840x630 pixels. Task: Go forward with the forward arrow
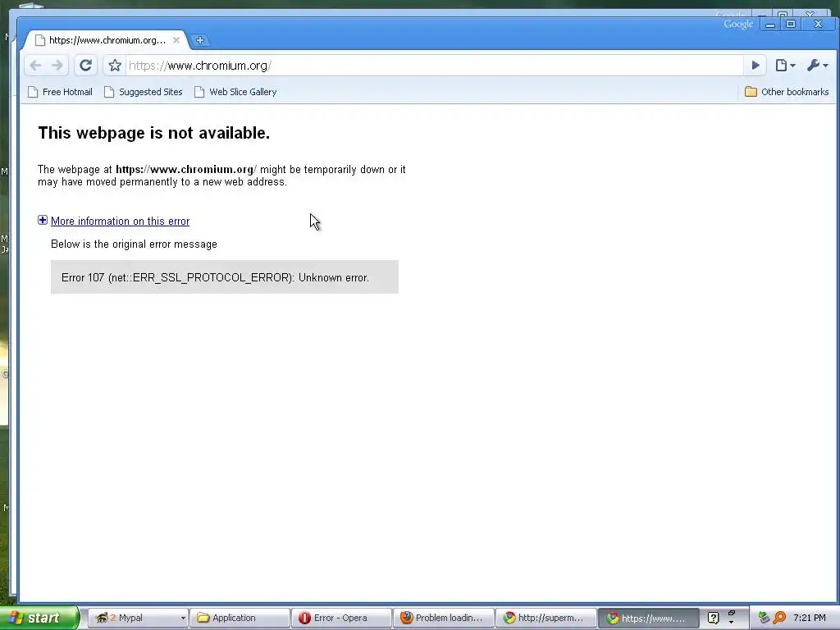pos(57,66)
